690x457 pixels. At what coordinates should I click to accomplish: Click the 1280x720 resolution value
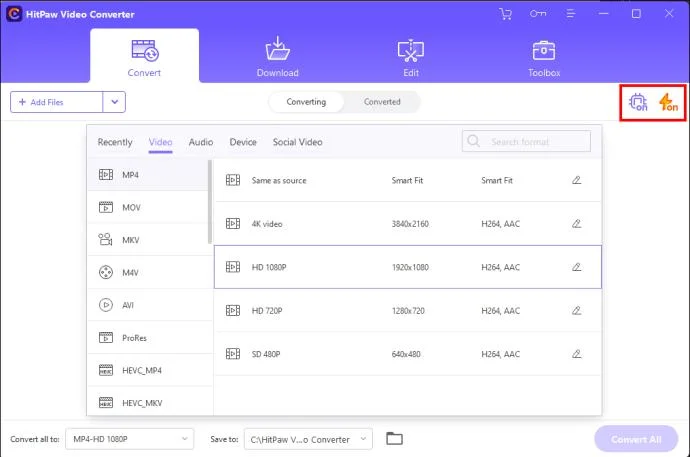tap(408, 311)
